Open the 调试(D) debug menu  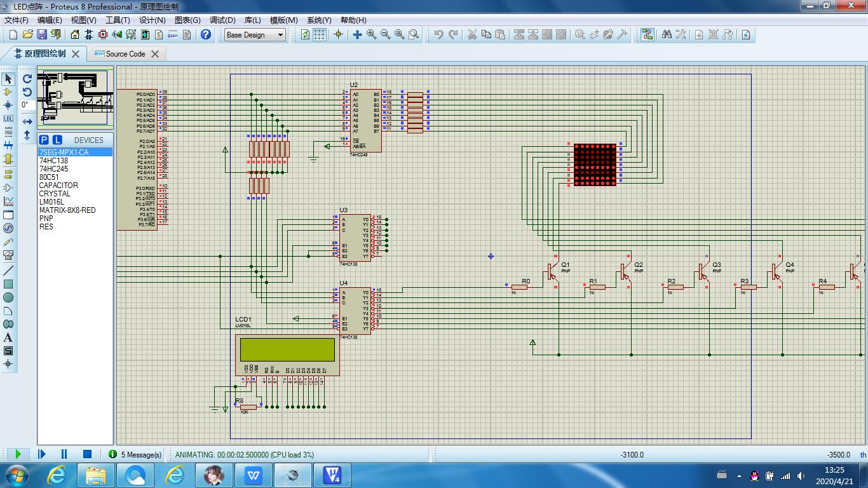point(222,20)
